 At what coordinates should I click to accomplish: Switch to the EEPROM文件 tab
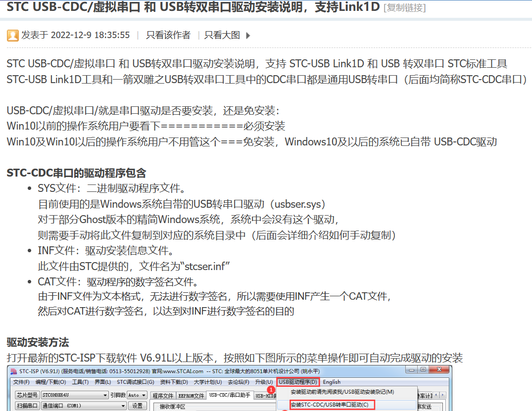point(192,396)
